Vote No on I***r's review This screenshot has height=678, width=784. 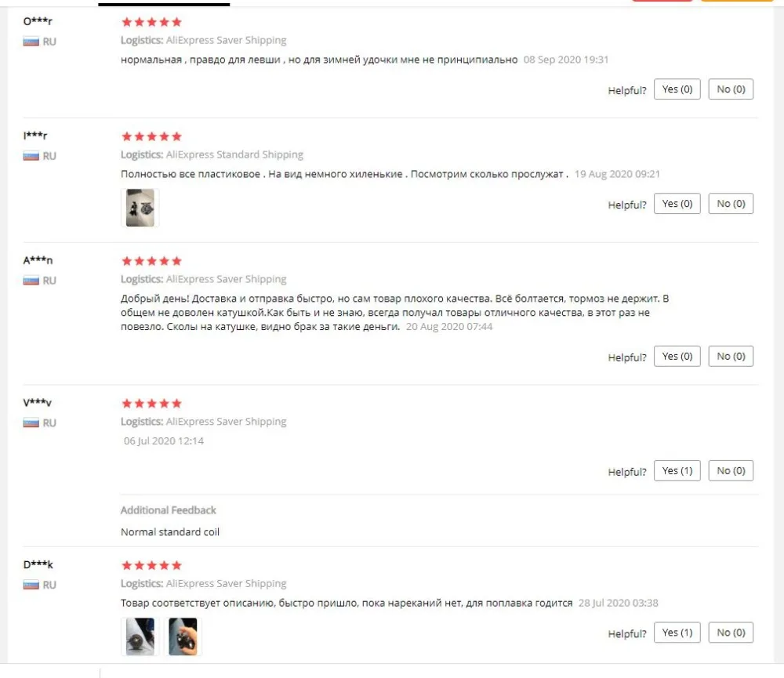pyautogui.click(x=731, y=204)
